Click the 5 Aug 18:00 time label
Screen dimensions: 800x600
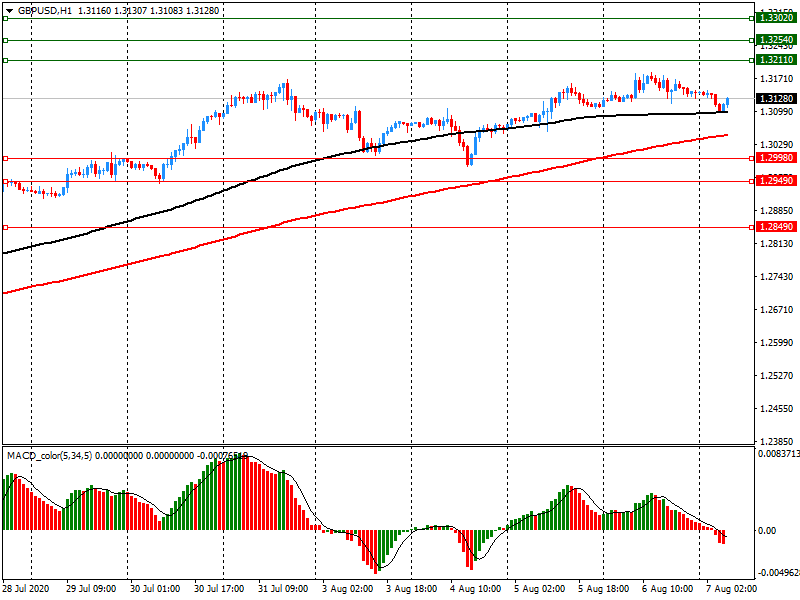[604, 589]
